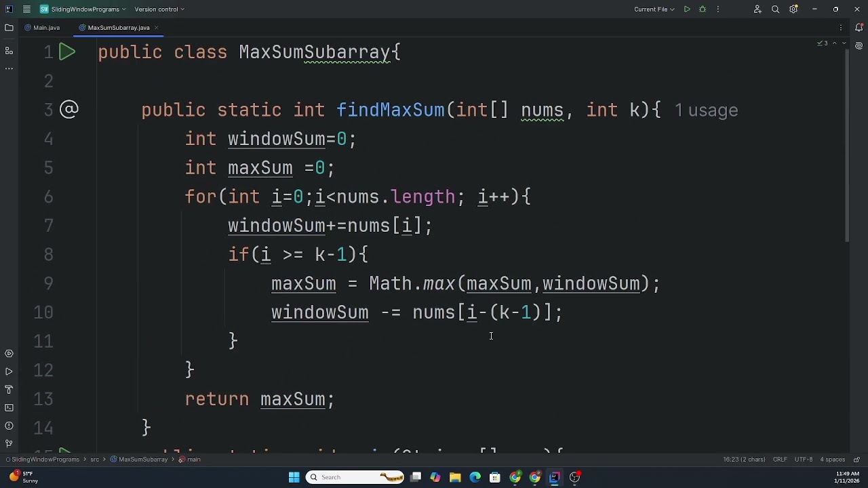Open the Run tool window
The width and height of the screenshot is (868, 488).
click(x=9, y=372)
